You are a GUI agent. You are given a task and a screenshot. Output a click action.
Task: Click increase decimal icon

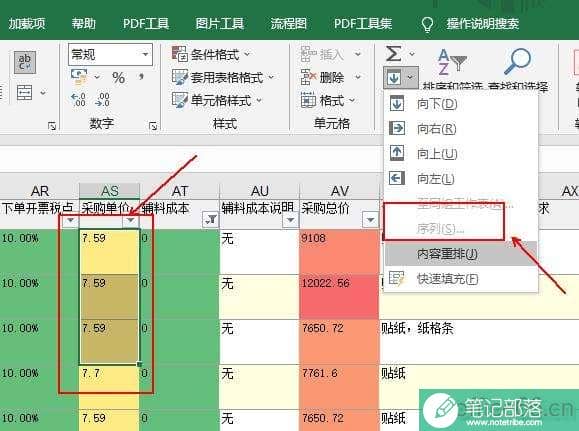pos(78,100)
